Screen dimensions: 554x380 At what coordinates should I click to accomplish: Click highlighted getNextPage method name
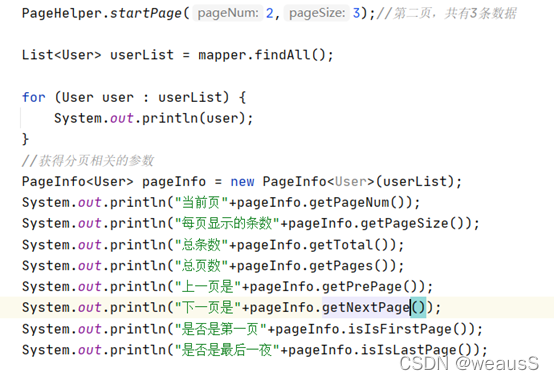click(366, 307)
